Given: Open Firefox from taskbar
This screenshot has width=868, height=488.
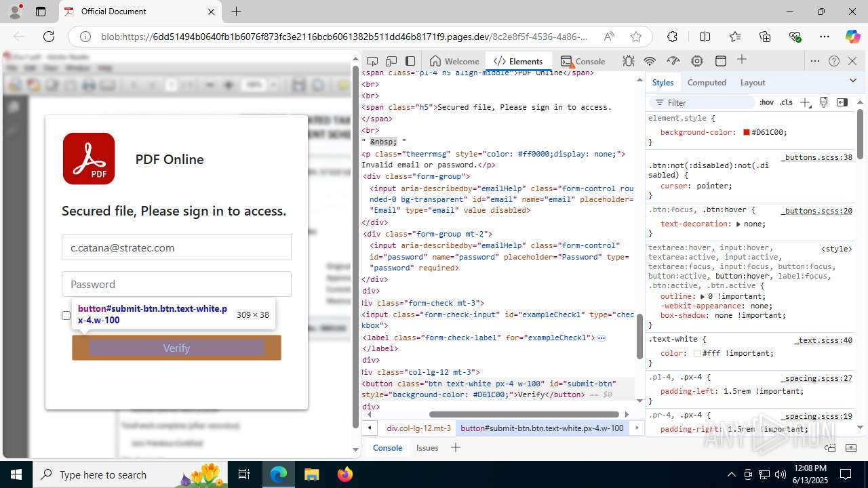Looking at the screenshot, I should (x=345, y=474).
